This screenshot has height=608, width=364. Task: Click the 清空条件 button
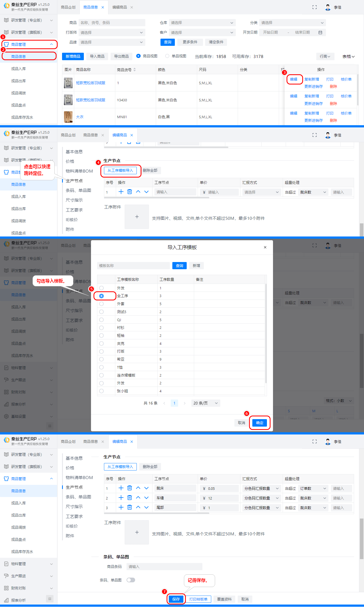[216, 42]
